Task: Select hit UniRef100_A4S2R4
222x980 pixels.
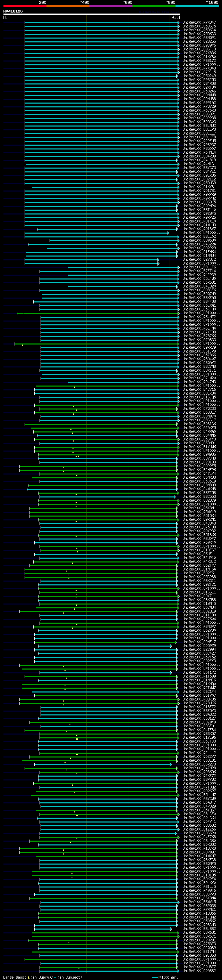Action: pyautogui.click(x=199, y=244)
